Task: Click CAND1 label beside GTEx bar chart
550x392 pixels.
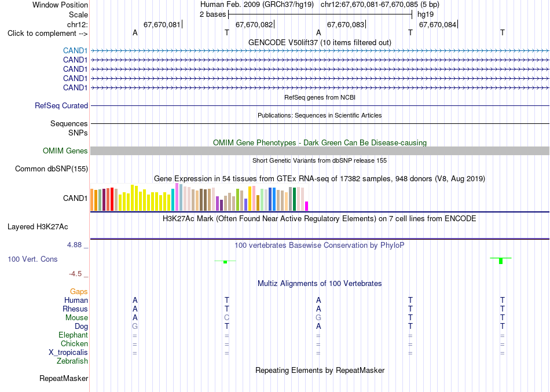Action: point(75,198)
